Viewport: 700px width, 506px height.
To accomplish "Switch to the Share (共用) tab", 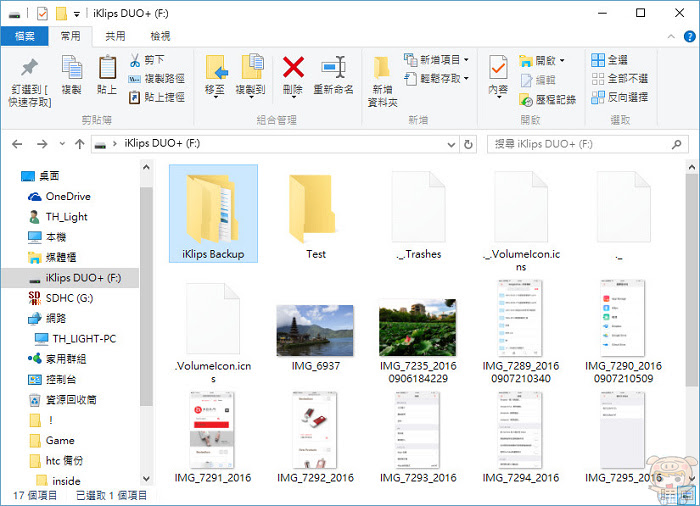I will click(x=115, y=36).
